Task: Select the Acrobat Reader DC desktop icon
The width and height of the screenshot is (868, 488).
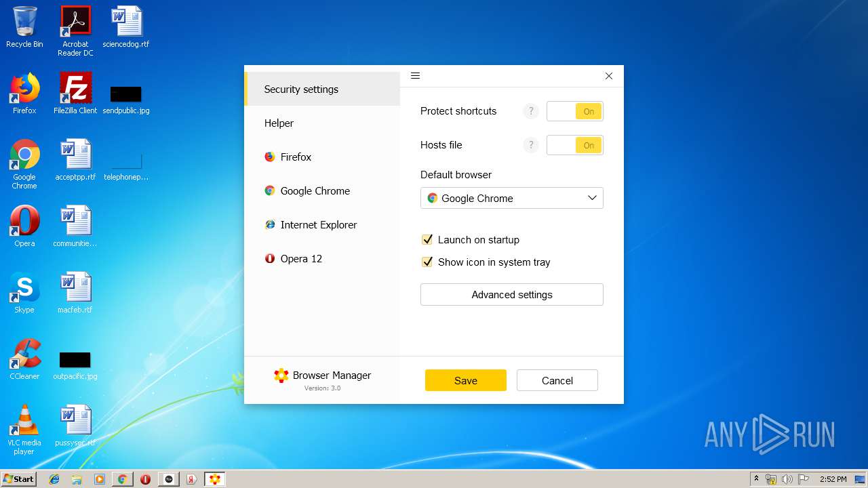Action: click(75, 31)
